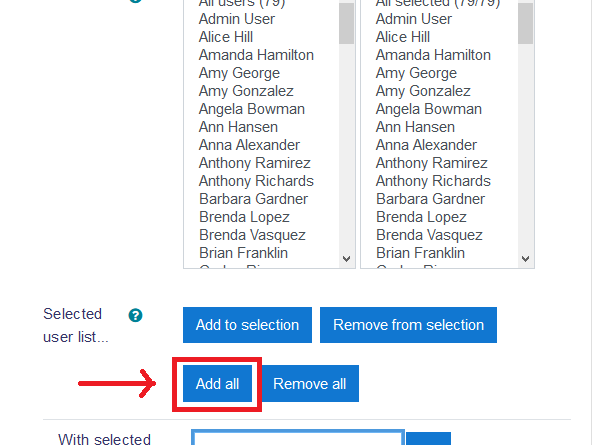Screen dimensions: 592x445
Task: Choose Amy Gonzalez in the All users list
Action: tap(246, 91)
